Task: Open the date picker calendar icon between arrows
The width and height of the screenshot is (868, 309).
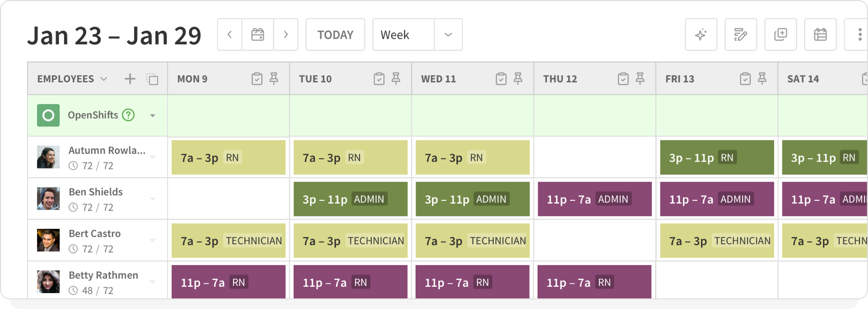Action: tap(257, 34)
